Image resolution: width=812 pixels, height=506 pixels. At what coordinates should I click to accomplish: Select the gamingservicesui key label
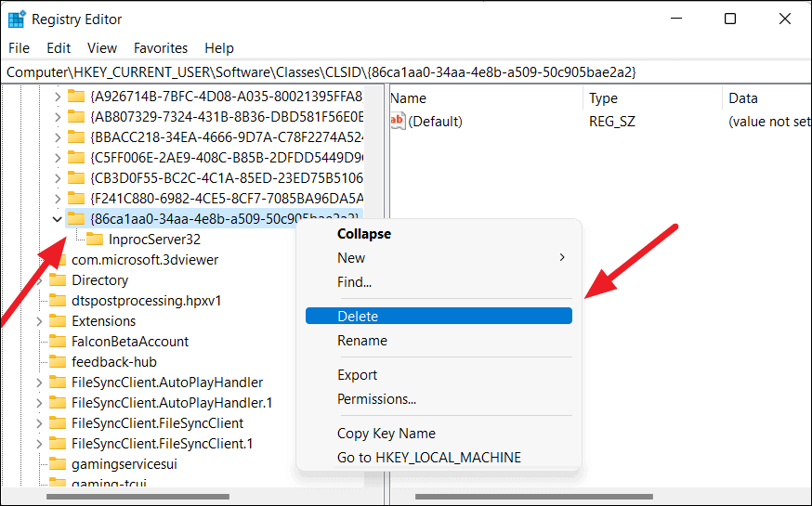pos(124,464)
